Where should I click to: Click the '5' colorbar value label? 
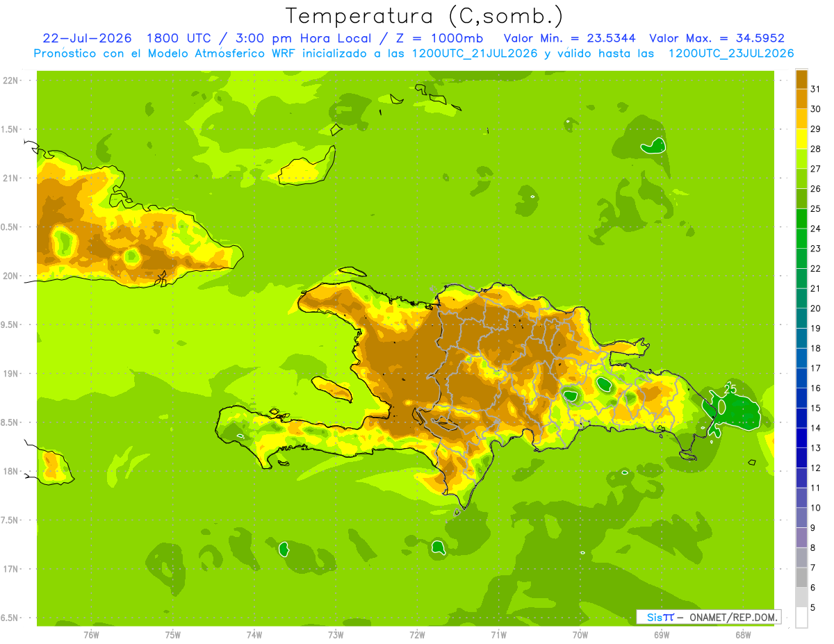click(813, 608)
